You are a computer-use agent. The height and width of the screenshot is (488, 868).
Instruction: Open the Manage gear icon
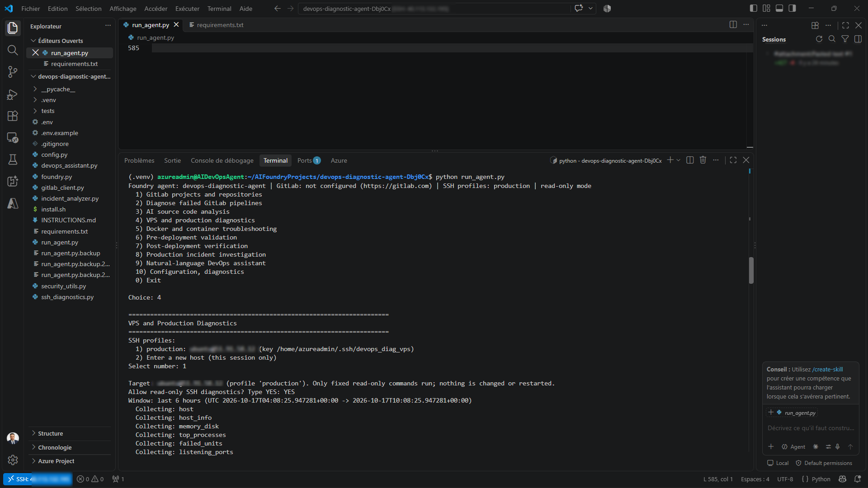[x=13, y=460]
